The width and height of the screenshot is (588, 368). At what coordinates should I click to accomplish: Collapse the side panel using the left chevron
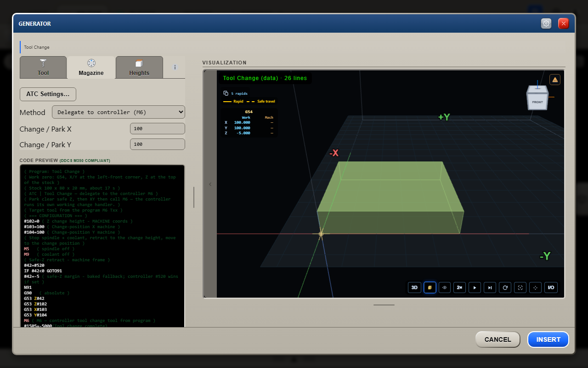pyautogui.click(x=210, y=184)
